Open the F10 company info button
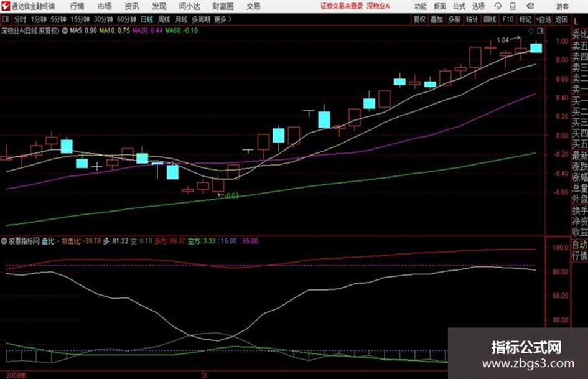Viewport: 588px width, 379px height. click(508, 19)
